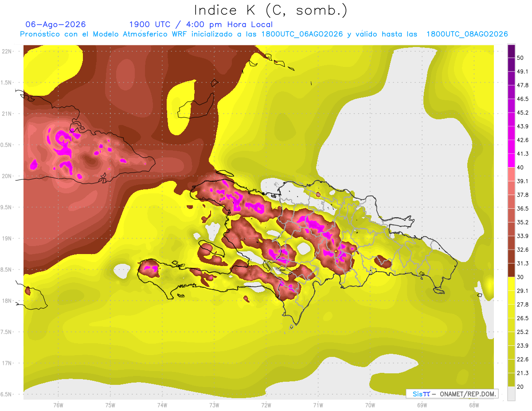Image resolution: width=532 pixels, height=411 pixels.
Task: Click the '9.5N' latitude axis label
Action: 7,207
